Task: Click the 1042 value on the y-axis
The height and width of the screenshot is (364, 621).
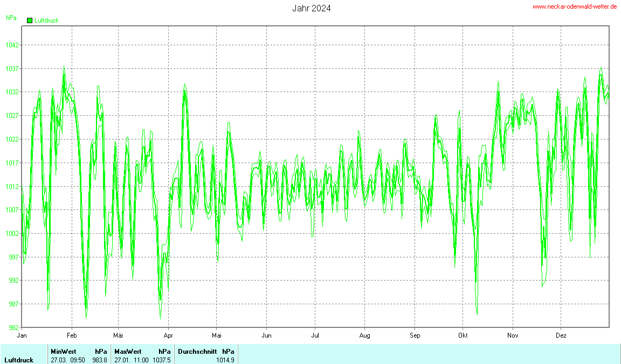Action: 12,45
